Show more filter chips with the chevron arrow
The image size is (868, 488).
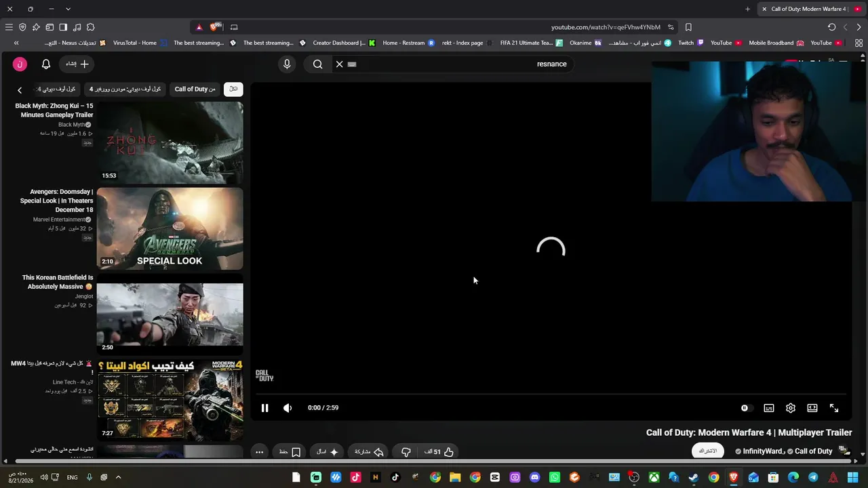20,90
